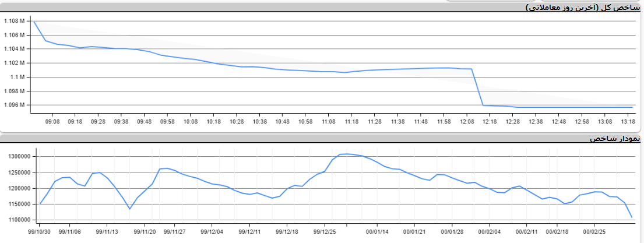
Task: Click the 1.108 M value axis label
Action: [x=13, y=21]
